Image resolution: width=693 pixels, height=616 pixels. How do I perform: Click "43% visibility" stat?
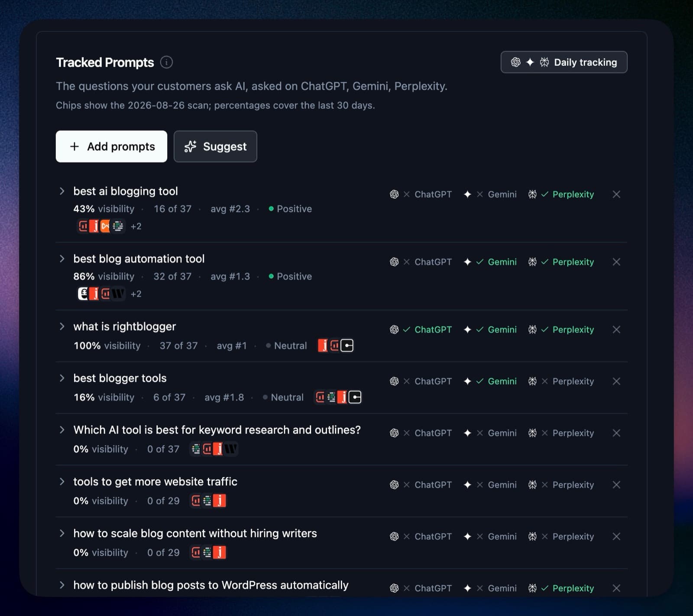[x=104, y=209]
